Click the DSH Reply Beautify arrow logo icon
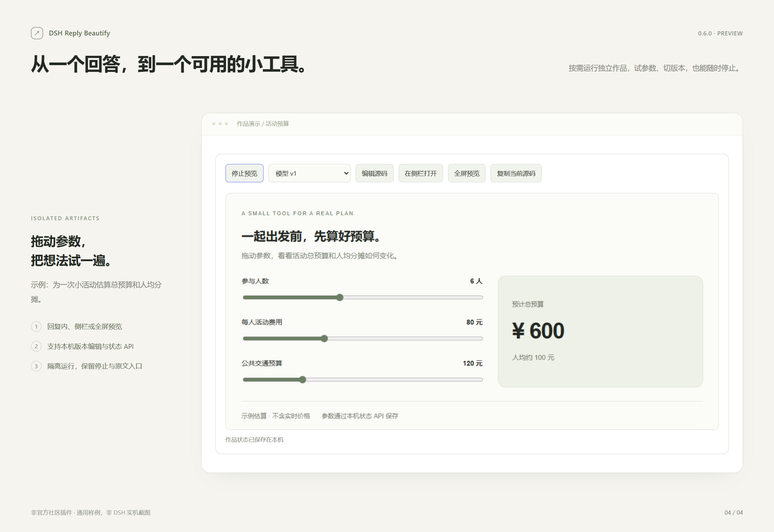The width and height of the screenshot is (774, 532). pyautogui.click(x=37, y=33)
